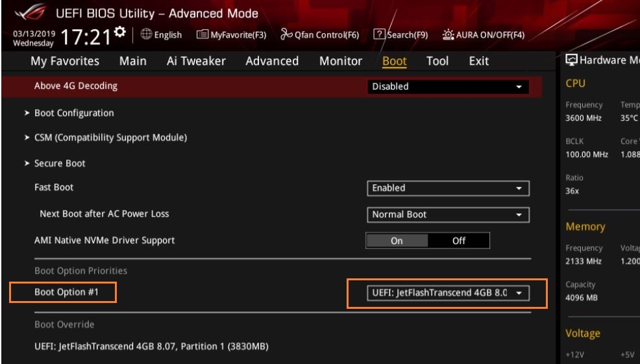Viewport: 640px width, 364px height.
Task: Click the Memory section heading
Action: pyautogui.click(x=585, y=227)
